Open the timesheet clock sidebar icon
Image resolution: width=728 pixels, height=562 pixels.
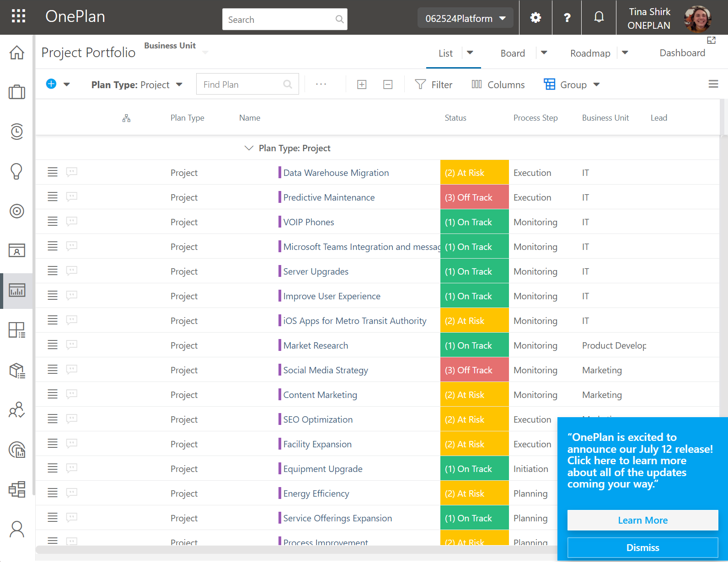point(17,132)
